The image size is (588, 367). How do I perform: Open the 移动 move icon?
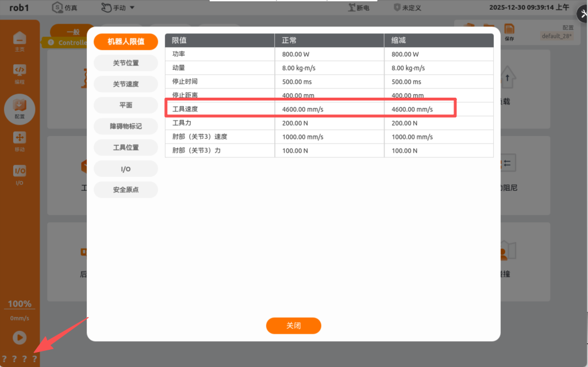20,141
